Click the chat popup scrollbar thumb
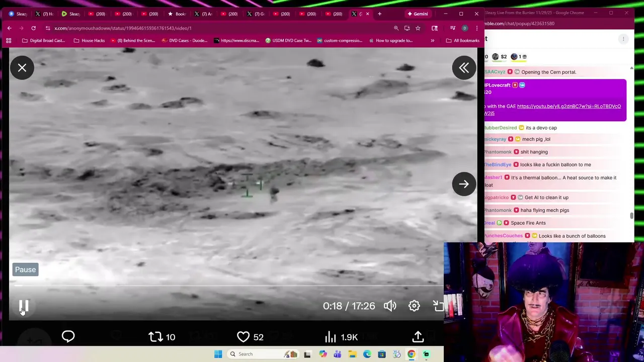Screen dimensions: 644x362 point(632,216)
